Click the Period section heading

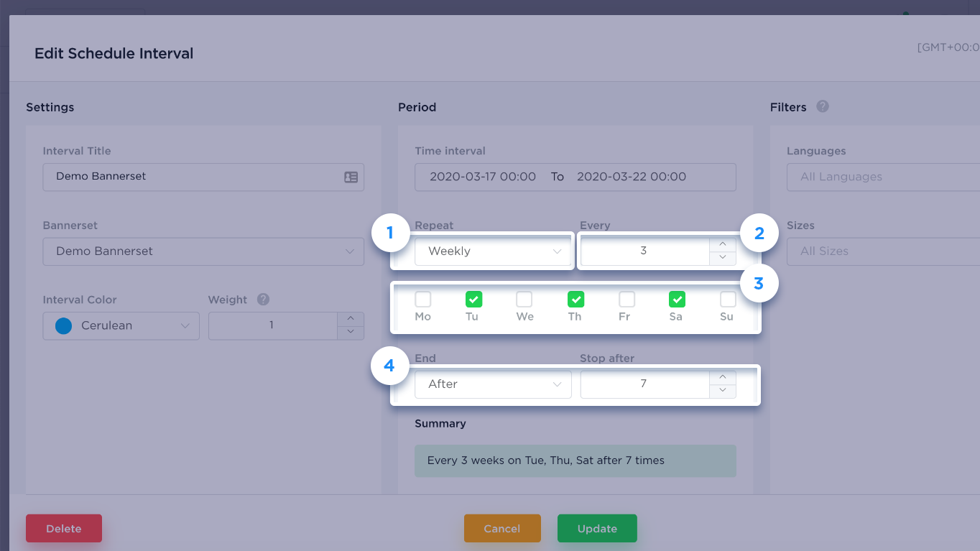417,107
